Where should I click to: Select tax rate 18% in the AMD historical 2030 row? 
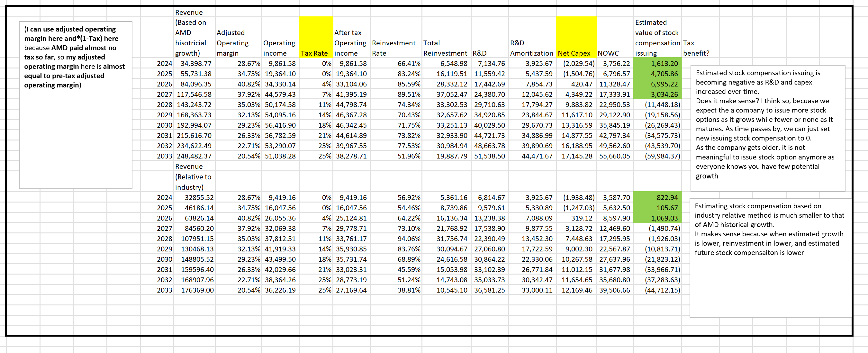[316, 125]
